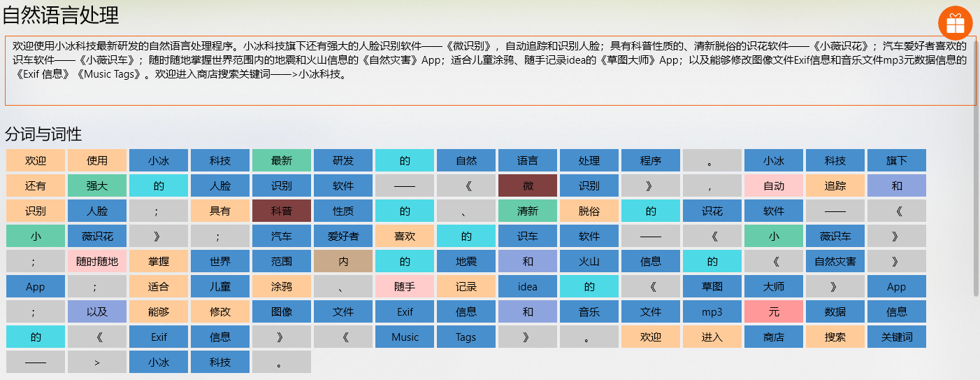
Task: Click the '还有' word tile
Action: pyautogui.click(x=36, y=185)
